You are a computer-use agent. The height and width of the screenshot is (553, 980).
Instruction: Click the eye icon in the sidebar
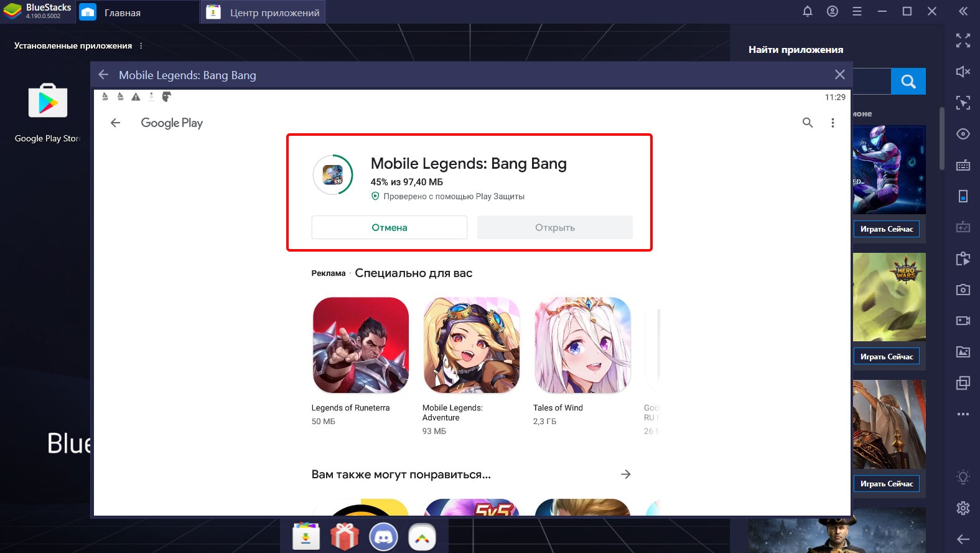(963, 134)
